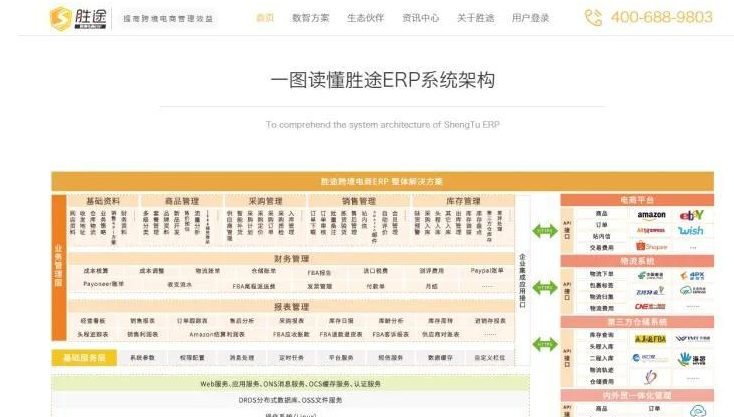Click the 销售管理 module header
The height and width of the screenshot is (417, 734).
click(x=359, y=201)
